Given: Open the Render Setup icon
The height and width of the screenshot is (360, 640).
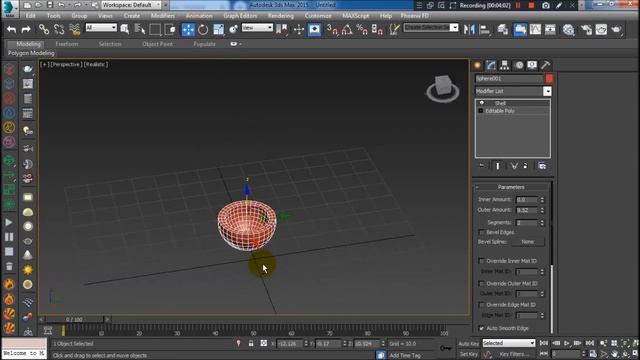Looking at the screenshot, I should tap(586, 29).
